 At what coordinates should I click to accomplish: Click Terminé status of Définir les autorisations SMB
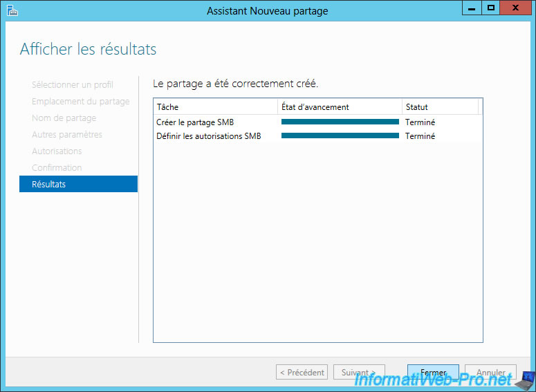tap(420, 136)
